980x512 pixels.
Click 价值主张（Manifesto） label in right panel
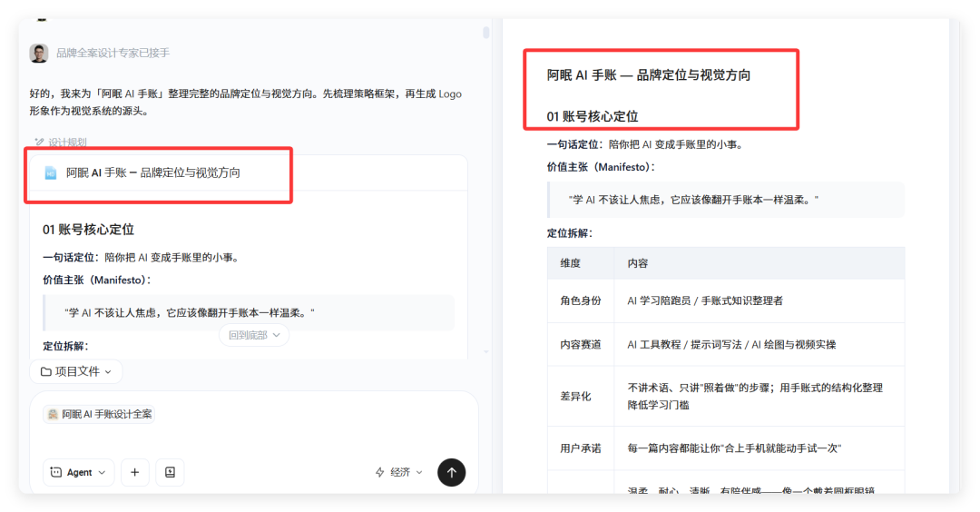[602, 167]
